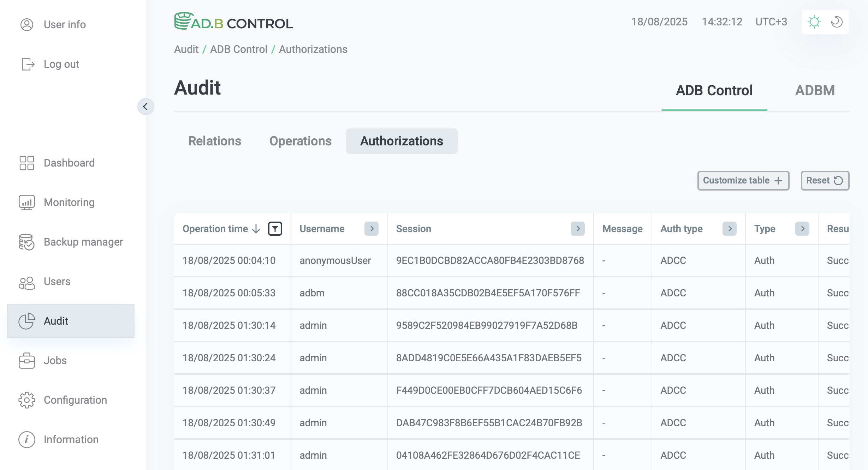Sort by Operation time descending arrow
This screenshot has height=470, width=868.
coord(255,229)
